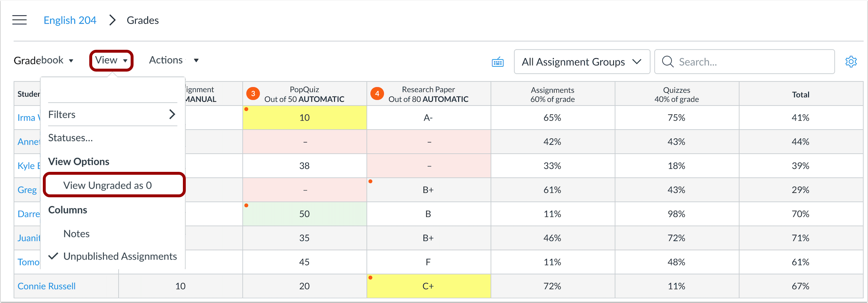Click the breadcrumb chevron after English 204
The height and width of the screenshot is (303, 868).
[112, 20]
